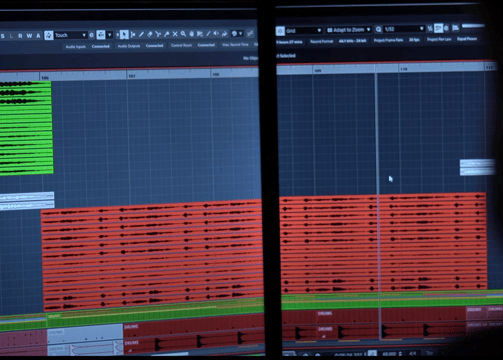Screen dimensions: 503x360
Task: Activate the Mute X tool
Action: click(175, 34)
